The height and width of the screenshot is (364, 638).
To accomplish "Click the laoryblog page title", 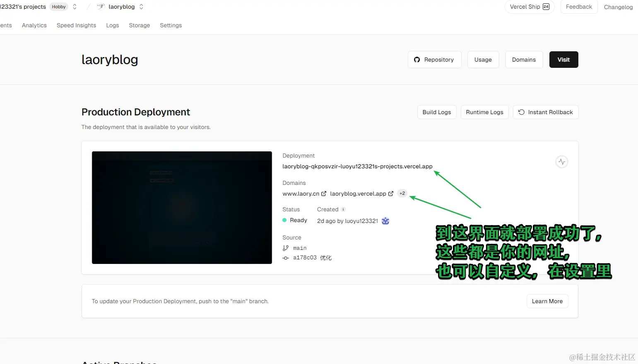I will (x=110, y=60).
